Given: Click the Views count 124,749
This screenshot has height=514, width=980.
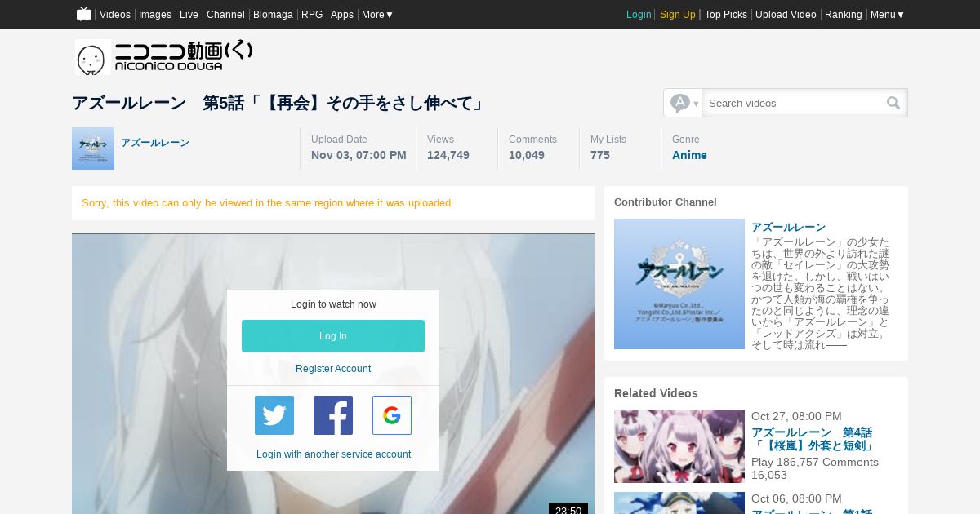Looking at the screenshot, I should (448, 155).
